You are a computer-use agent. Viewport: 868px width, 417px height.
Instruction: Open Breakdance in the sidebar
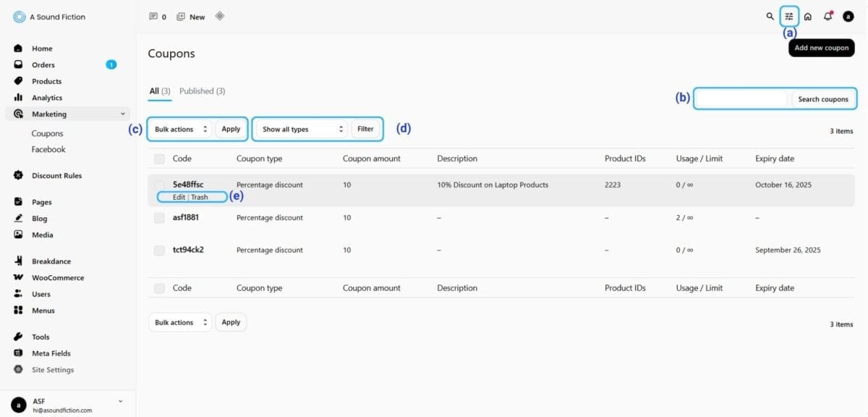51,261
